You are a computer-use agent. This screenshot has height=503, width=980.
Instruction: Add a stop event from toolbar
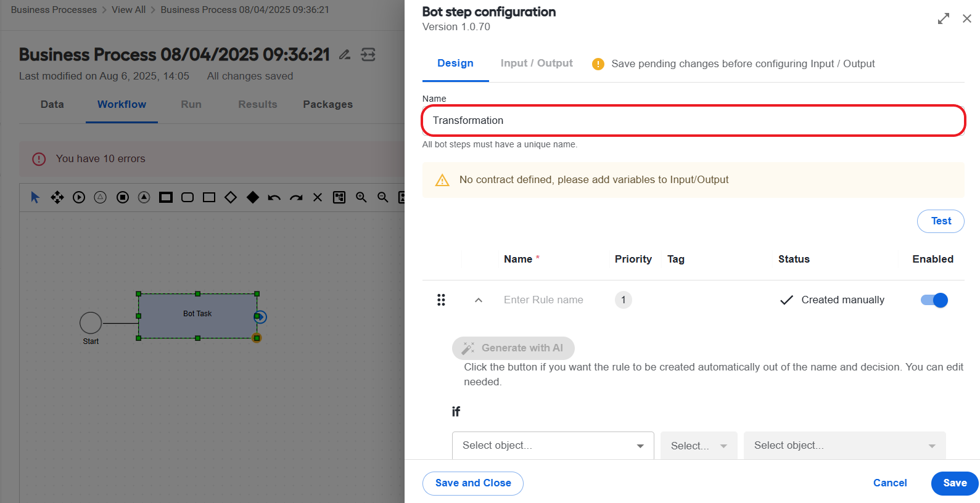(123, 197)
